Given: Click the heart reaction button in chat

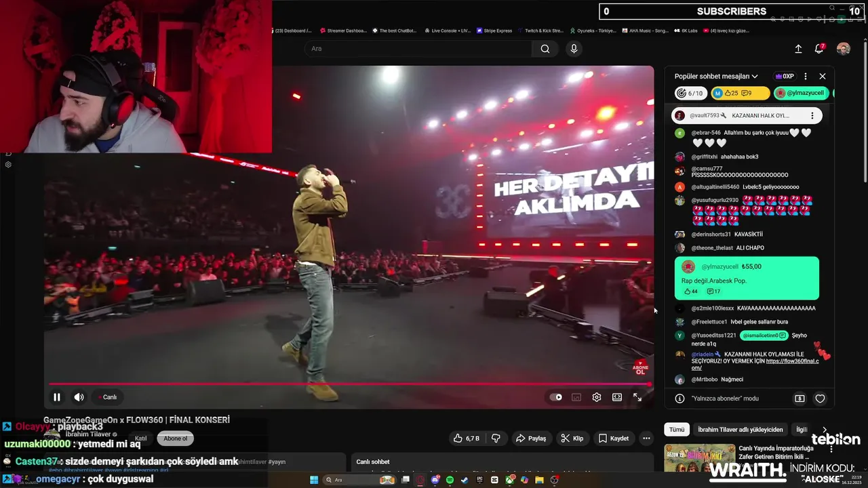Looking at the screenshot, I should 820,399.
